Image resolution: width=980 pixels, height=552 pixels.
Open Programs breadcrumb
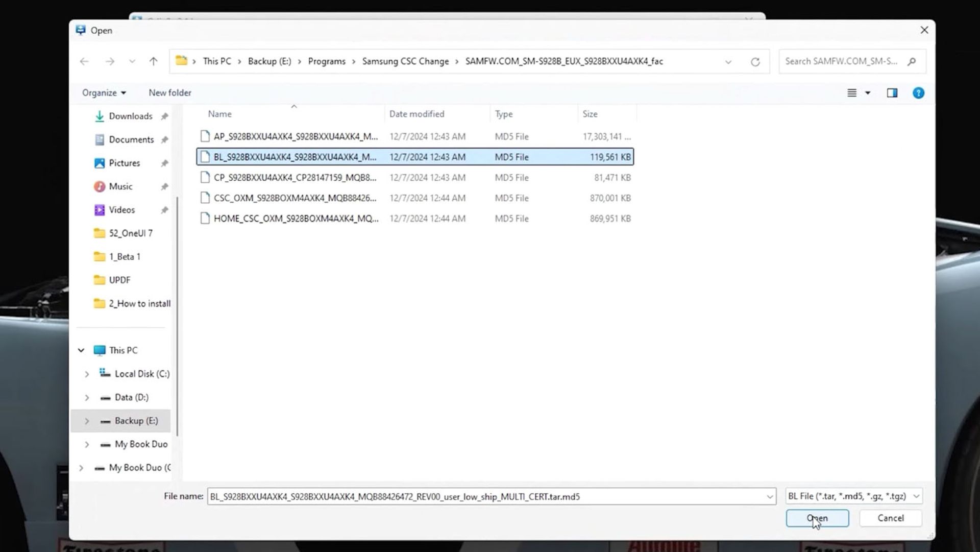point(327,61)
